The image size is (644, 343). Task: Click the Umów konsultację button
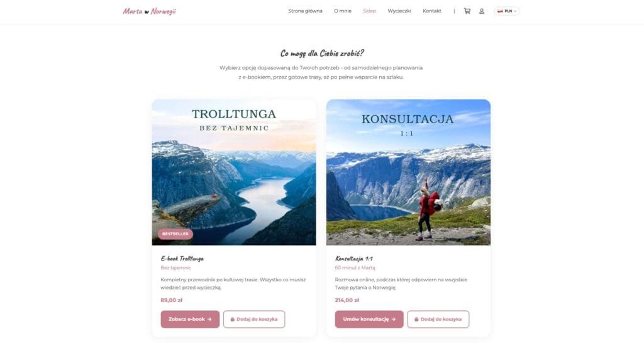click(369, 319)
